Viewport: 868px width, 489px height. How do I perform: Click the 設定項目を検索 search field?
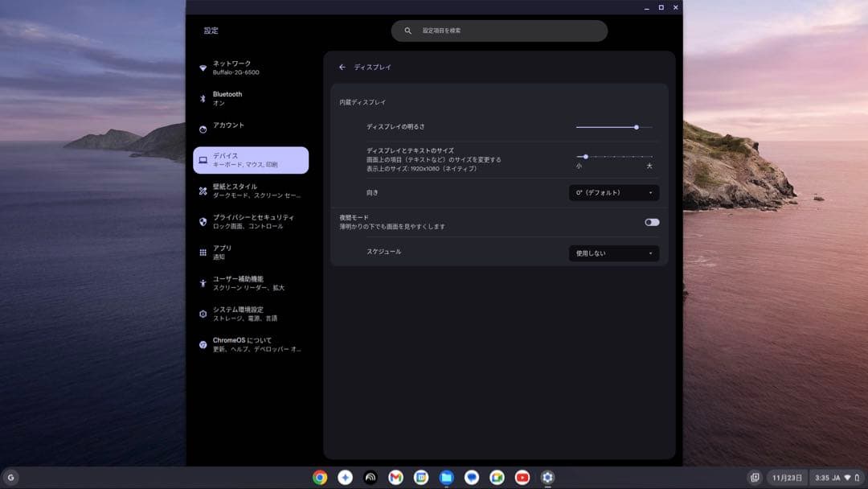(x=499, y=31)
